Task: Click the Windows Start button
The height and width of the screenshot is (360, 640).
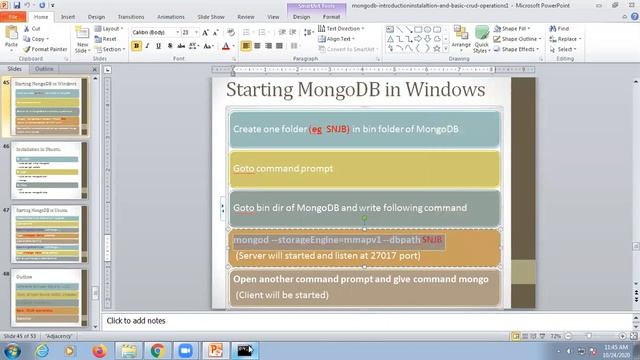Action: [12, 351]
